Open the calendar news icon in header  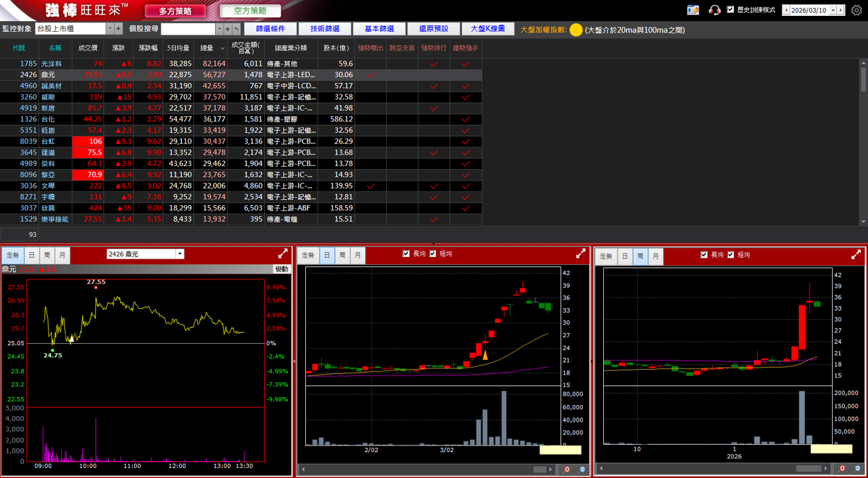(x=693, y=10)
